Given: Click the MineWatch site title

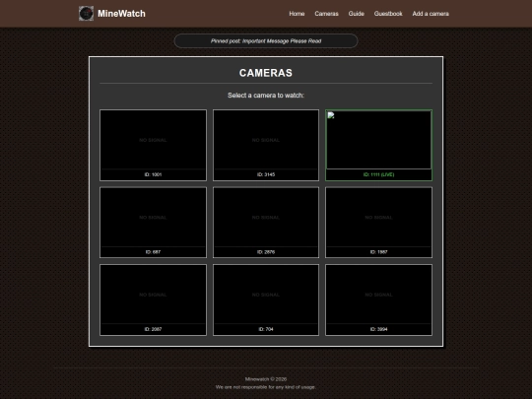Looking at the screenshot, I should [121, 14].
